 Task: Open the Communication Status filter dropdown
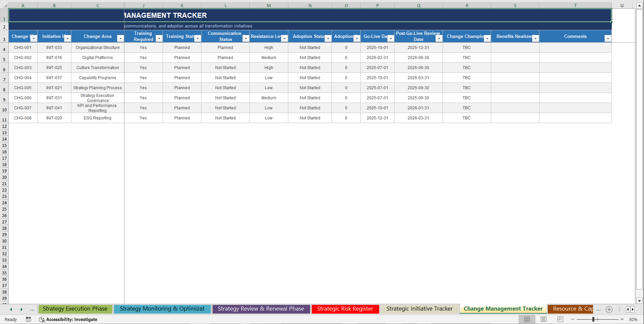pos(246,39)
